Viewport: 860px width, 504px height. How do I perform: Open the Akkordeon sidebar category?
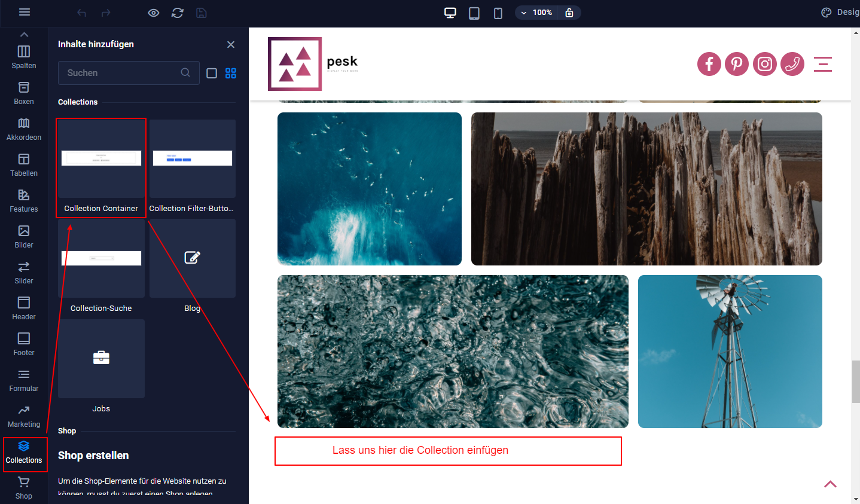tap(24, 129)
